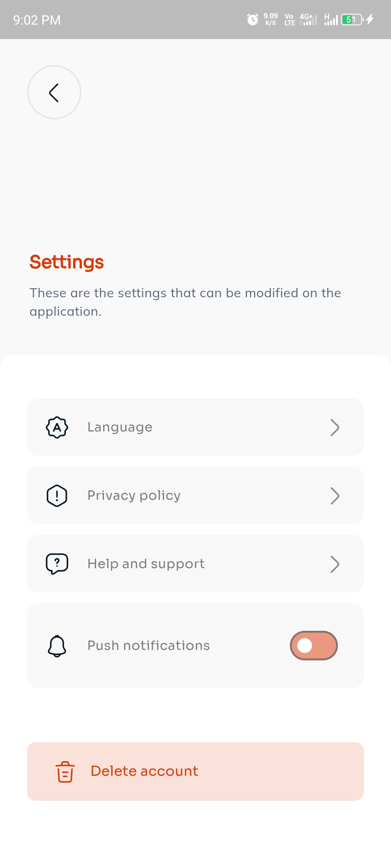
Task: Open Help and support chevron arrow
Action: coord(335,564)
